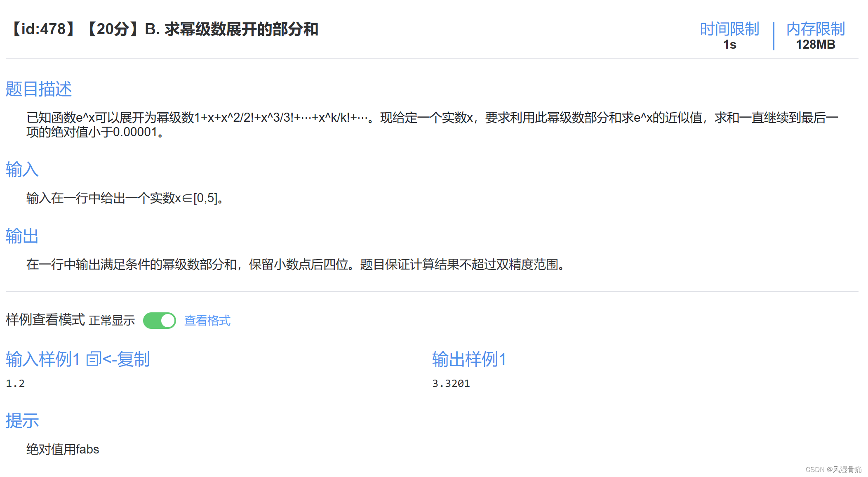Click the 输入 section heading
The height and width of the screenshot is (477, 868).
click(22, 170)
